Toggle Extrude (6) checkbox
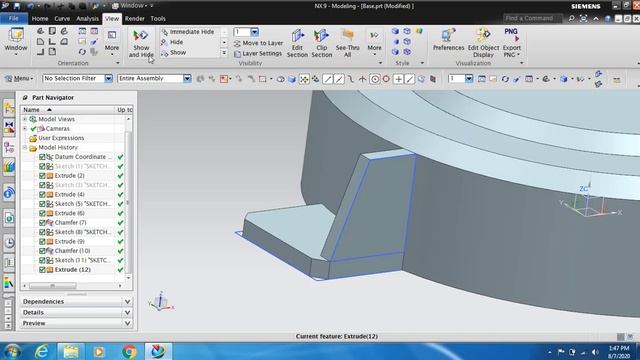Viewport: 640px width, 360px height. [x=42, y=213]
